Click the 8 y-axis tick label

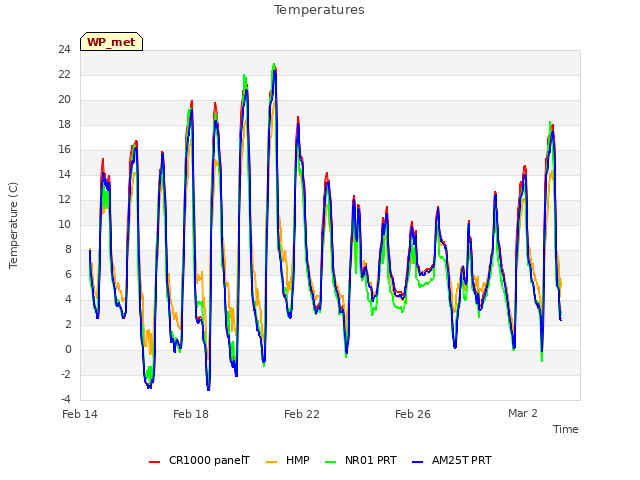click(68, 249)
